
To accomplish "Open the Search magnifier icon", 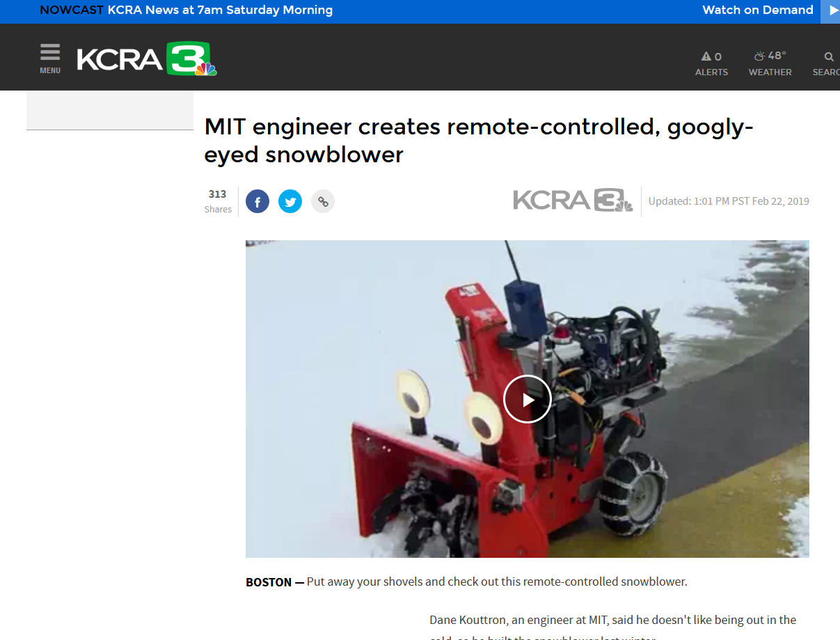I will click(829, 56).
